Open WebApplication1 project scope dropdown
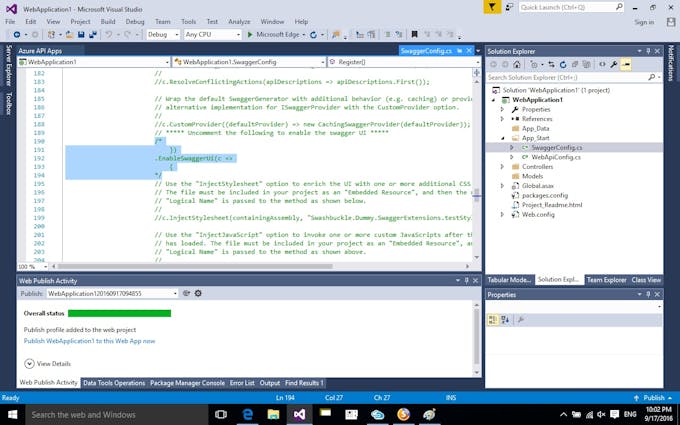This screenshot has width=680, height=425. (94, 62)
